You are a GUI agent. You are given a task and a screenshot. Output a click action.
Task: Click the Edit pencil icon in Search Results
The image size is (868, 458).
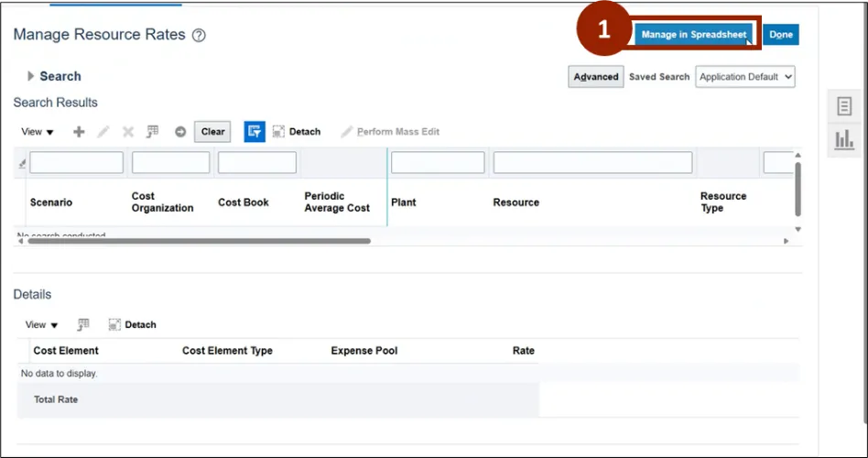coord(103,132)
